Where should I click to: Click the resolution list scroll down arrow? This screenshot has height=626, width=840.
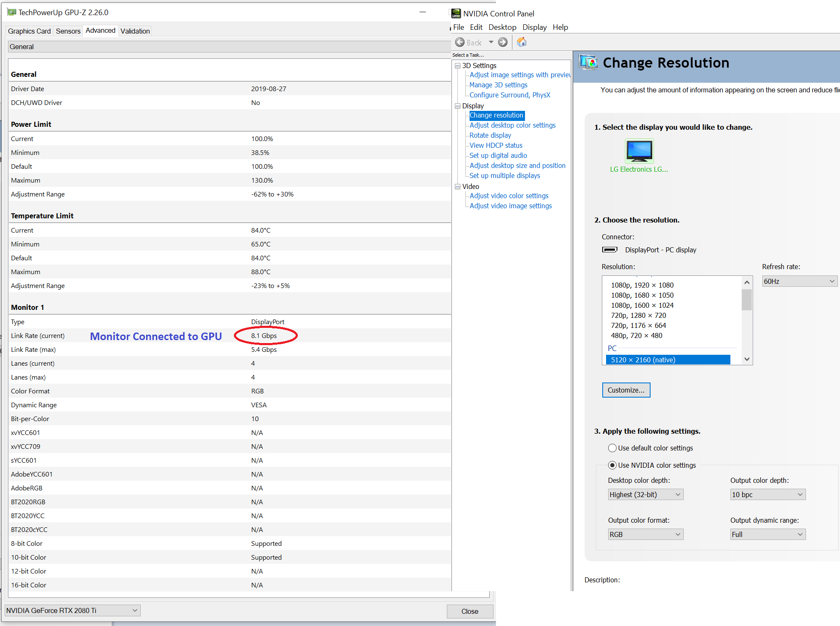click(x=747, y=359)
